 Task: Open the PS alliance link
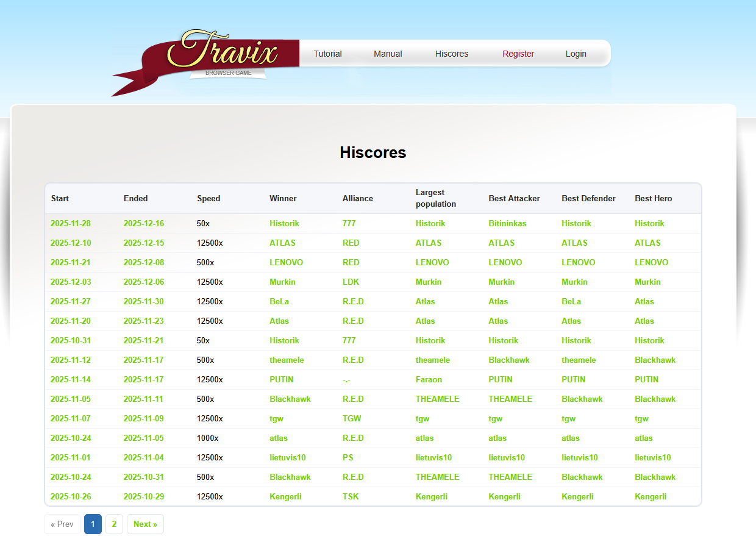click(x=348, y=458)
